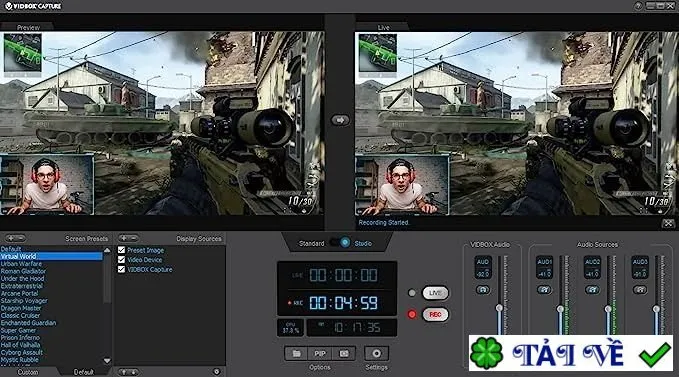The width and height of the screenshot is (679, 377).
Task: Uncheck the VIDBOX Capture source
Action: [x=122, y=269]
